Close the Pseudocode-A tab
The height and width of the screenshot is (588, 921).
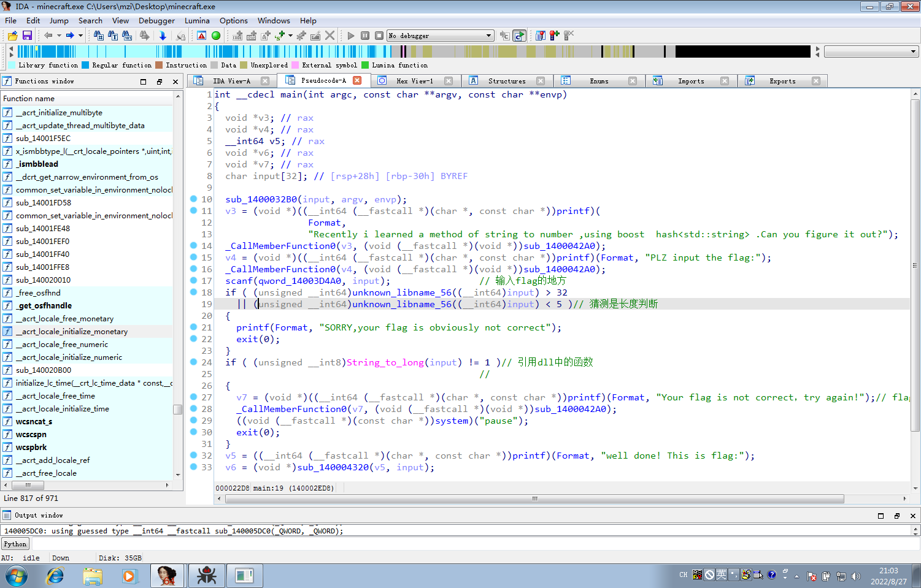357,80
